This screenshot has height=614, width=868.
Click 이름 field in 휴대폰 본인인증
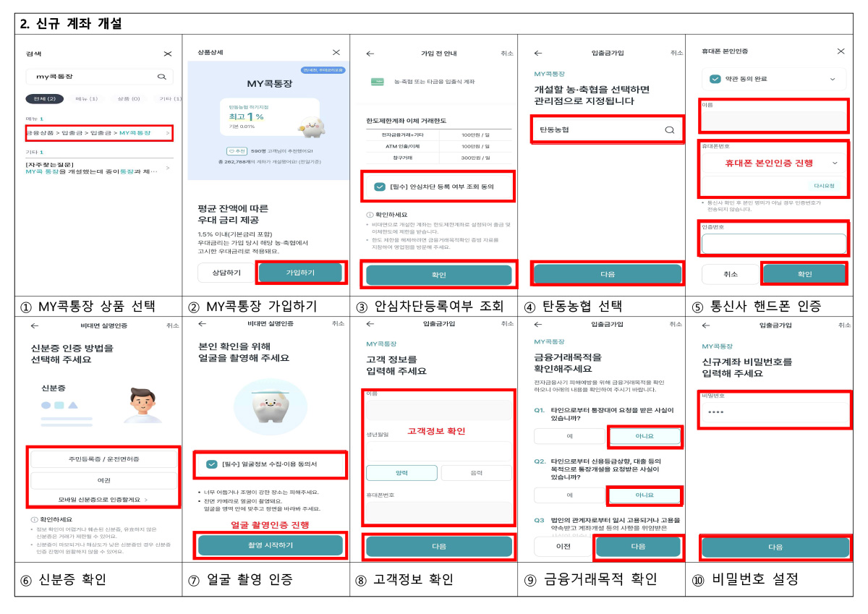[x=775, y=121]
